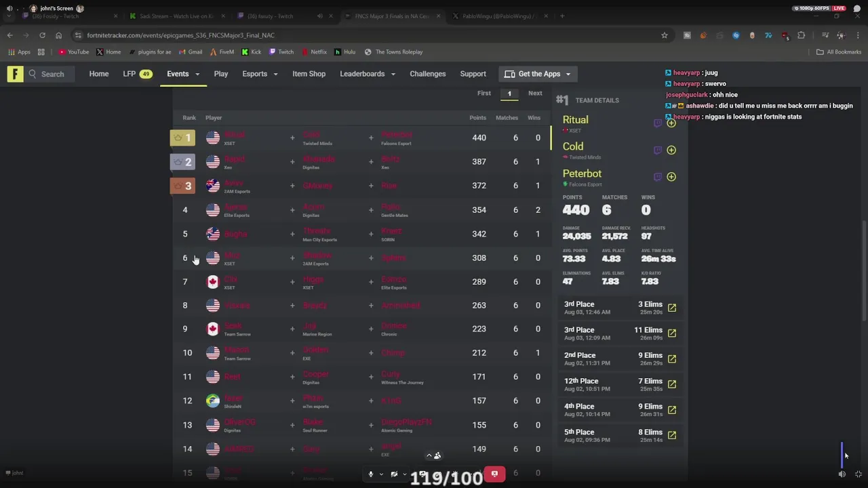Open player OliverOG's profile
This screenshot has width=868, height=488.
pyautogui.click(x=239, y=422)
